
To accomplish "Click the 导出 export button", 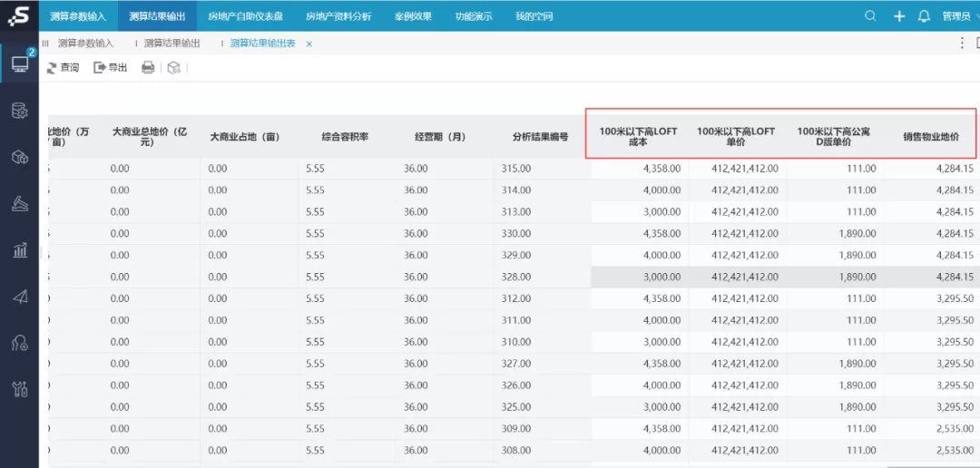I will click(111, 67).
